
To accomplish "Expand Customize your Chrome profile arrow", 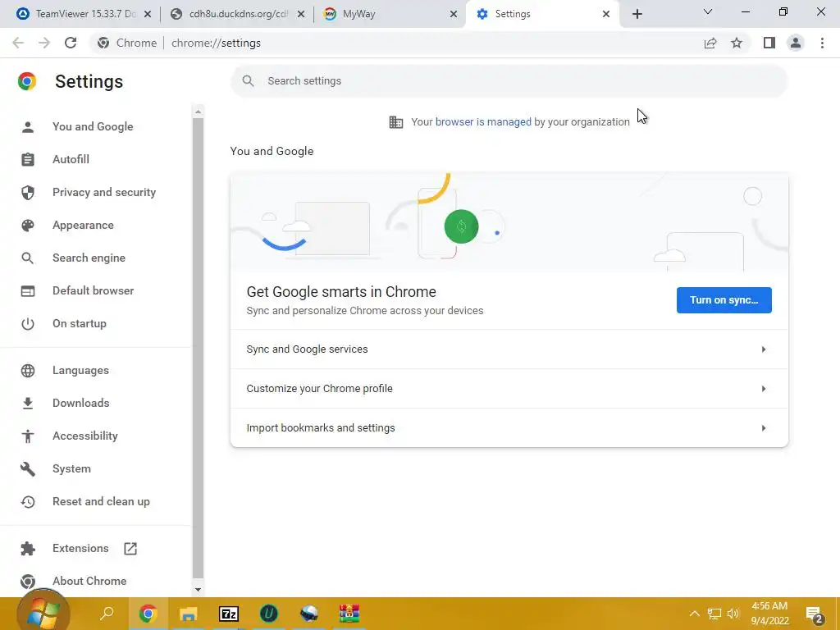I will [764, 388].
